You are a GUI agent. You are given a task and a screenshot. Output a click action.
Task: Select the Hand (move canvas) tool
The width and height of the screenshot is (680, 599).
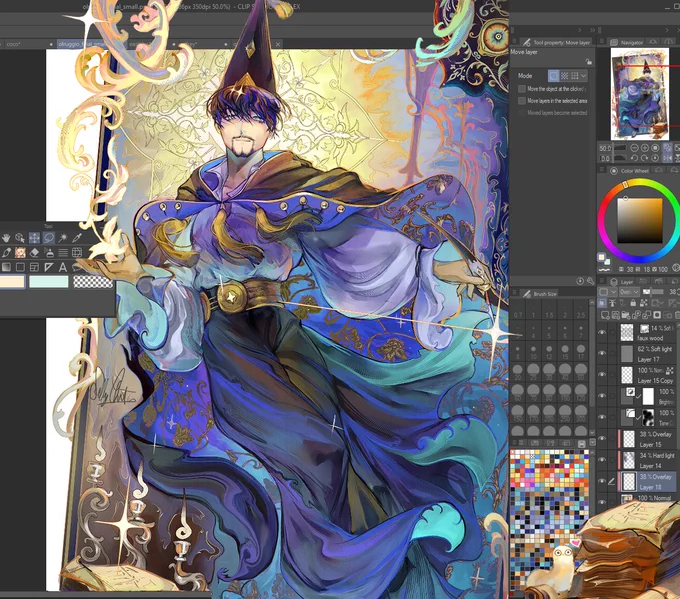[6, 238]
